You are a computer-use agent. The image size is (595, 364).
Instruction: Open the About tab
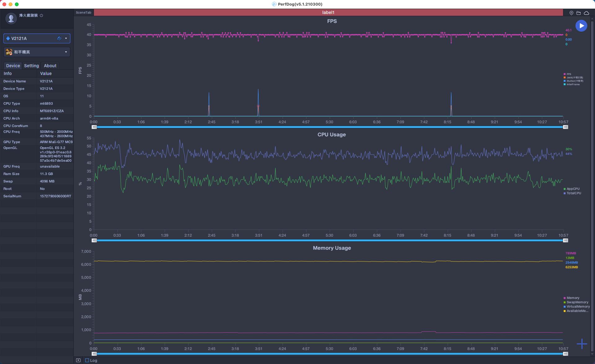coord(50,66)
